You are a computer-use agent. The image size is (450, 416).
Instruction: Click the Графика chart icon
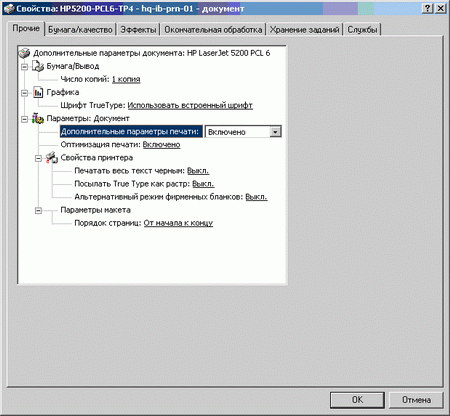38,92
